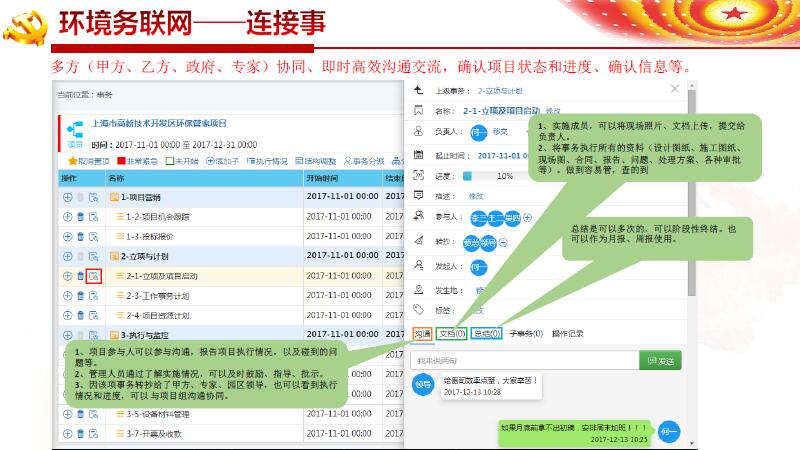Collapse the 3-执行与监控 group
800x450 pixels.
point(114,334)
